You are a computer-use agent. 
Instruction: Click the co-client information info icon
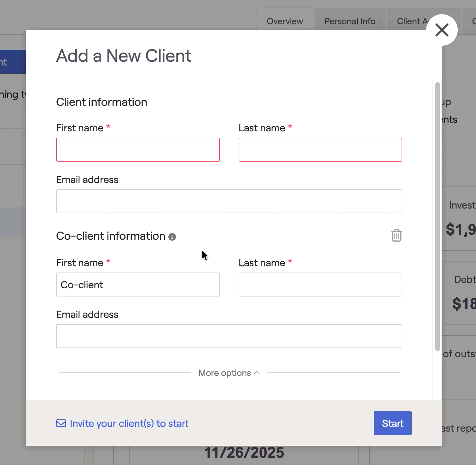coord(172,237)
